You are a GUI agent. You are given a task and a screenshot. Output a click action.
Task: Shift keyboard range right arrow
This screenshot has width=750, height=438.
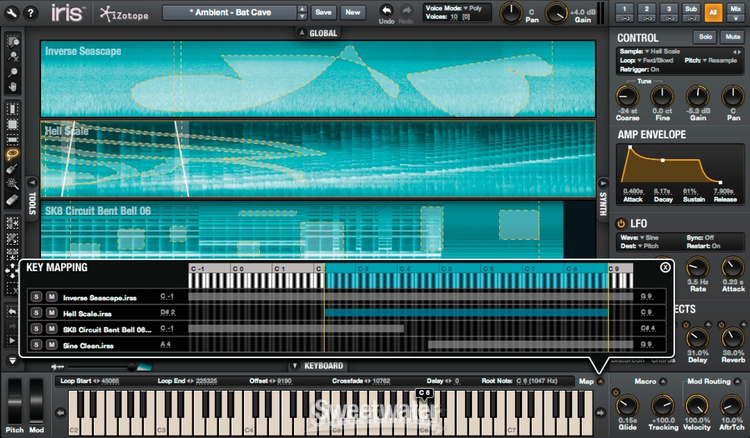(x=600, y=413)
